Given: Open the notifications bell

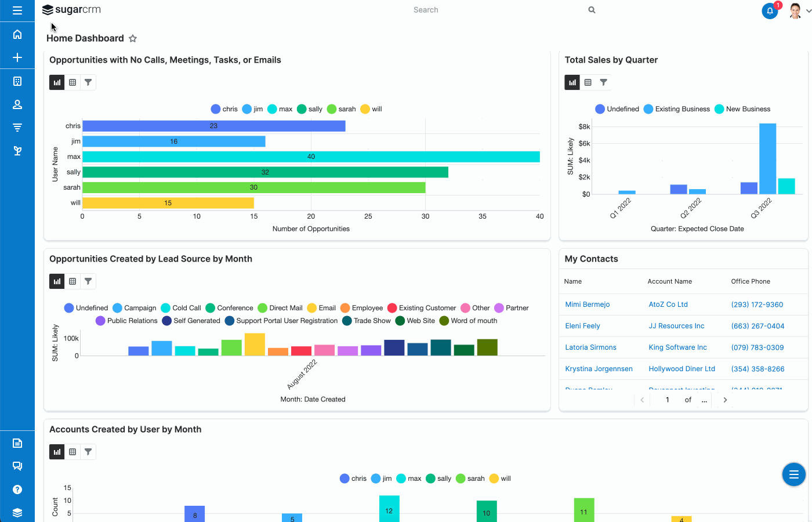Looking at the screenshot, I should tap(770, 10).
